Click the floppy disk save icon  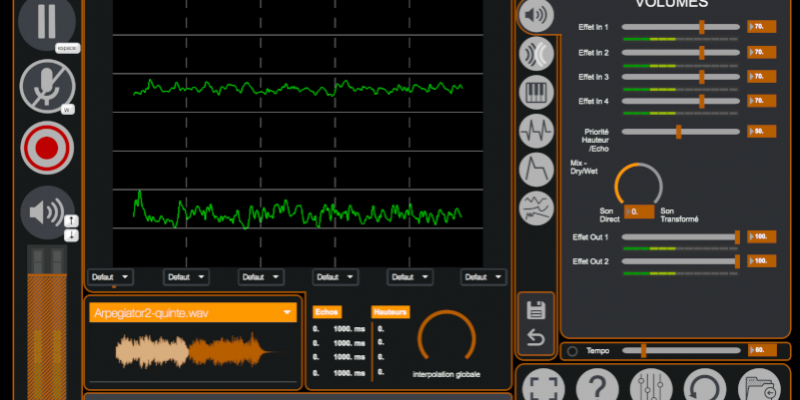coord(536,311)
